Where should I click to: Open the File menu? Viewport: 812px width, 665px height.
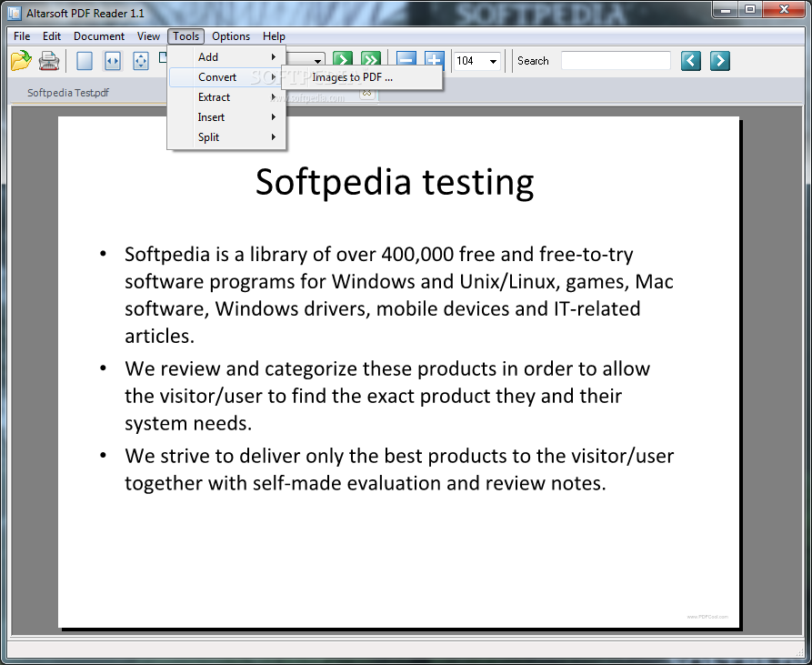[x=22, y=36]
